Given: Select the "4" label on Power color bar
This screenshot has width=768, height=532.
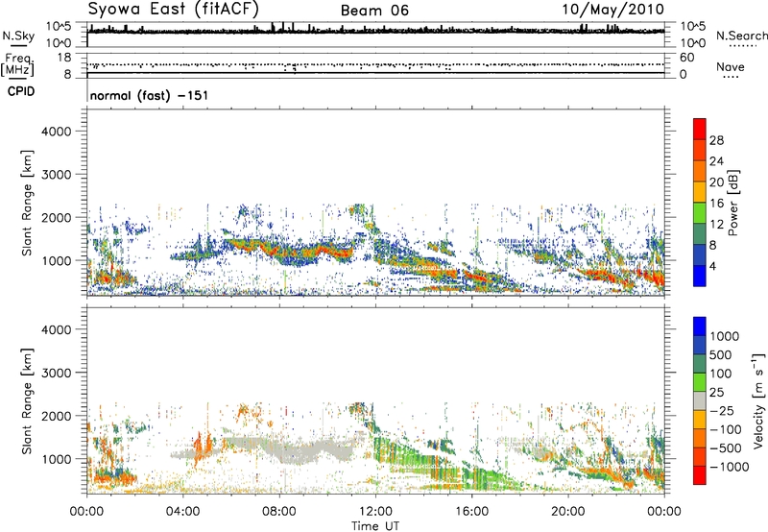Looking at the screenshot, I should tap(712, 267).
